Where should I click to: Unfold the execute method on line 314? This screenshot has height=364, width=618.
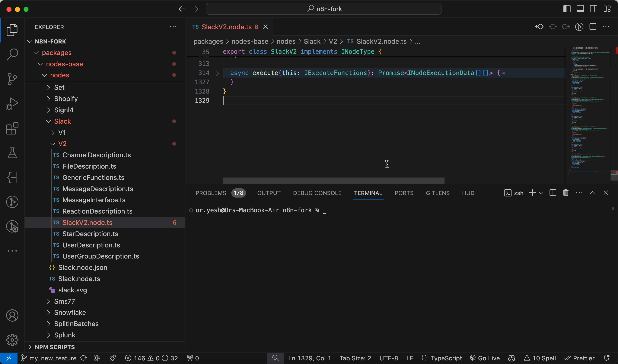click(x=217, y=73)
